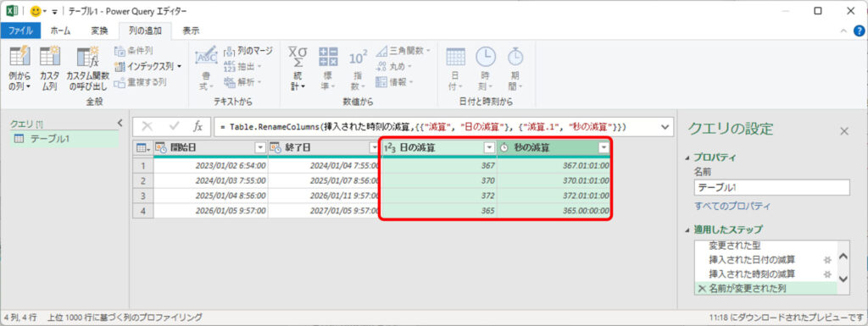868x326 pixels.
Task: Select the 挿入された日付の減算 step
Action: coord(752,259)
